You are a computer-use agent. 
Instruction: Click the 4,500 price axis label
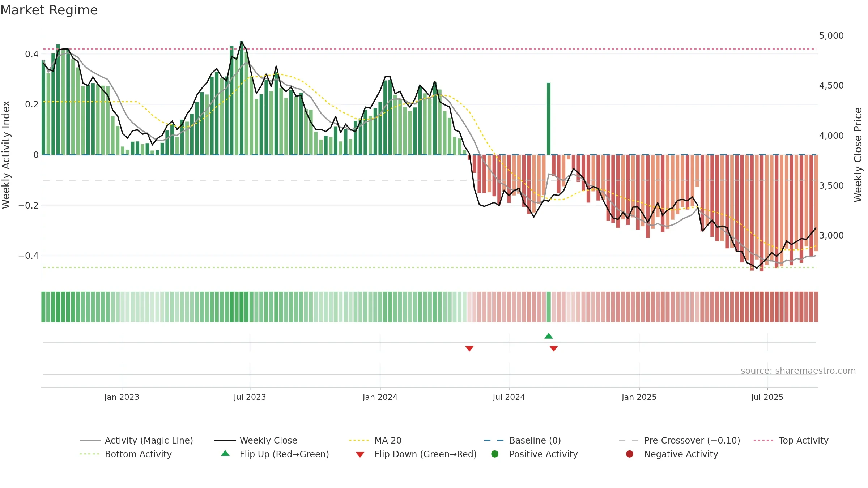point(831,85)
